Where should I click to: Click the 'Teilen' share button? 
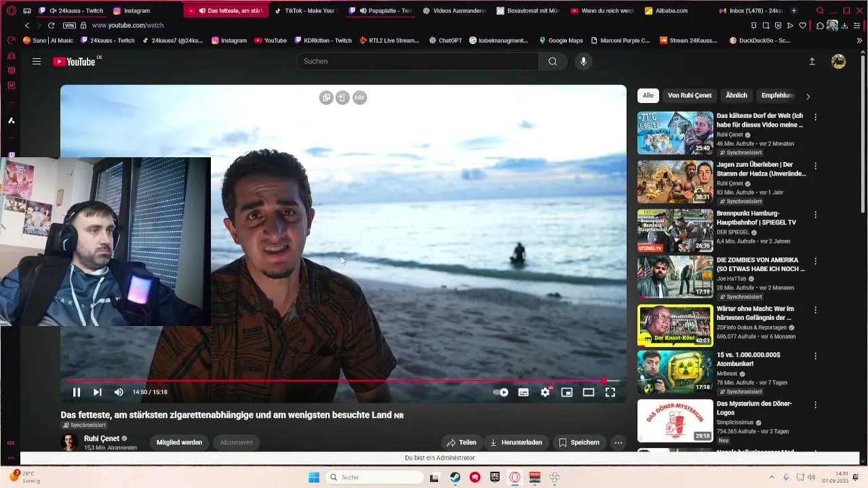461,443
